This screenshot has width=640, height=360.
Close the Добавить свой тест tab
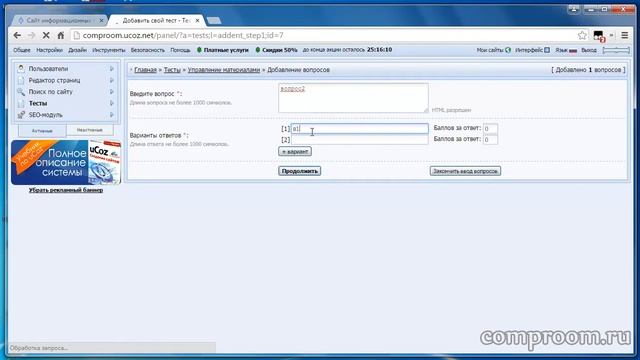pyautogui.click(x=198, y=20)
